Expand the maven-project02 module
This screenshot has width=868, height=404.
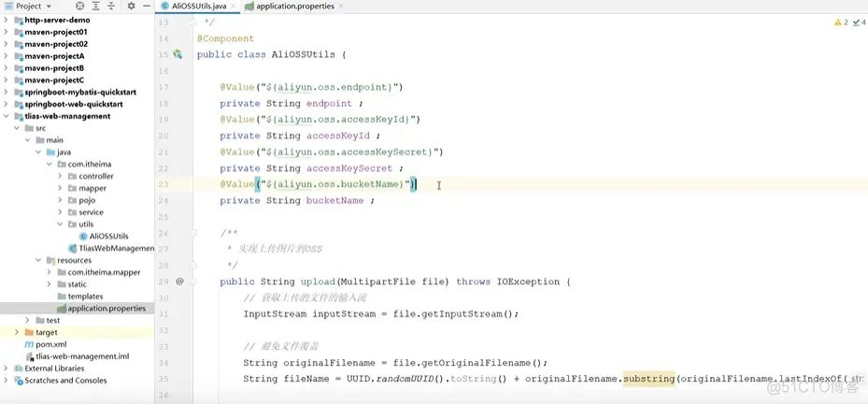click(x=6, y=44)
